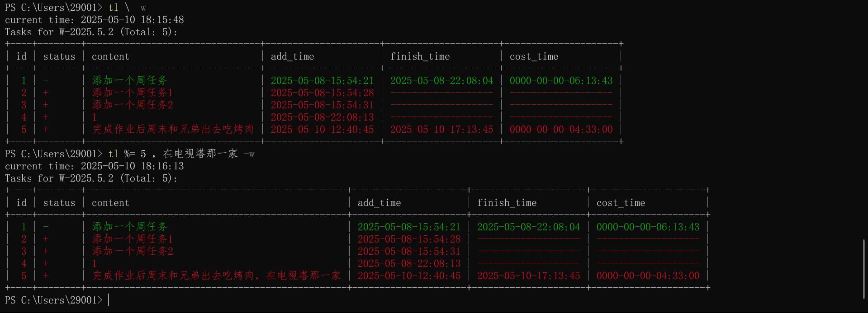Click 'status' header in the upper table
868x313 pixels.
tap(59, 56)
